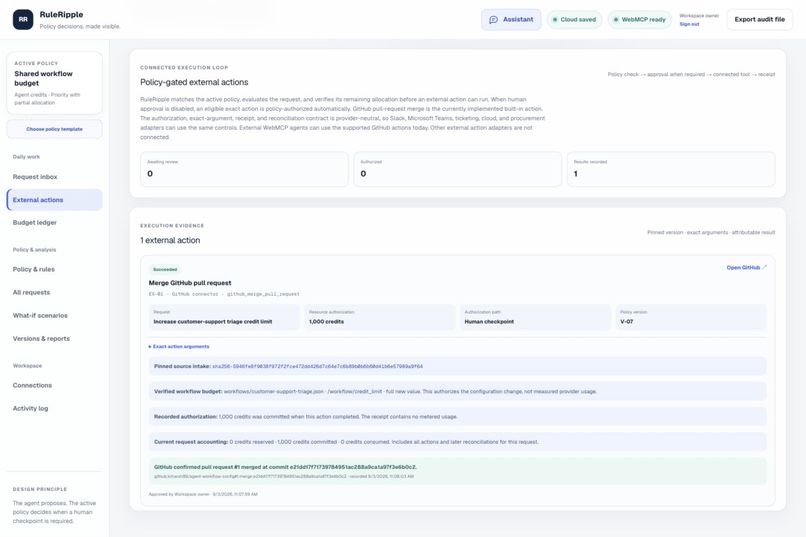Click the Verified workflow budget row
Image resolution: width=806 pixels, height=537 pixels.
coord(457,392)
